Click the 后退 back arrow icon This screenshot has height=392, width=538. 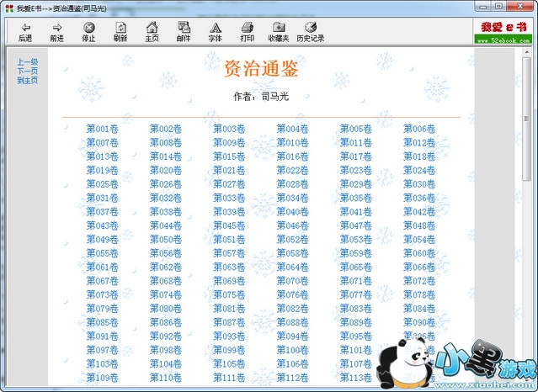coord(25,28)
